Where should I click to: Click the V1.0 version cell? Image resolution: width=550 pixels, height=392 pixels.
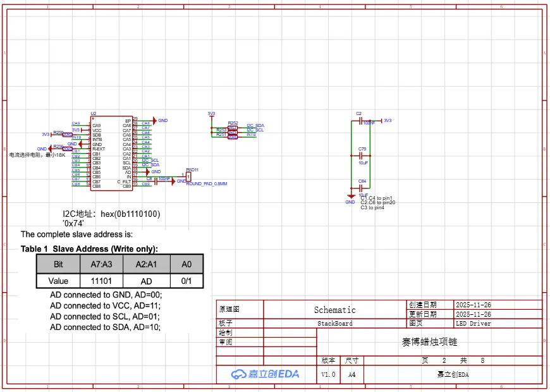tap(328, 374)
